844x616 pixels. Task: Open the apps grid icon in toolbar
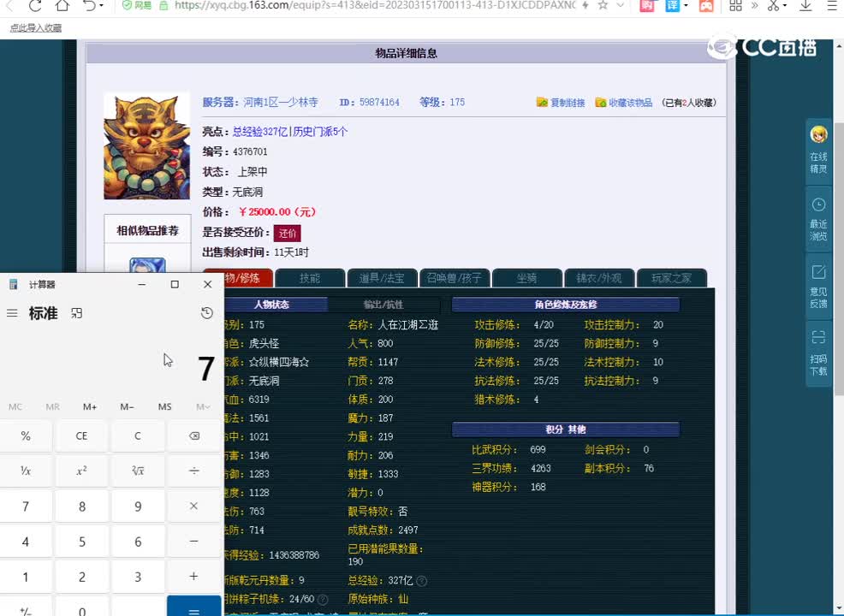click(x=735, y=8)
